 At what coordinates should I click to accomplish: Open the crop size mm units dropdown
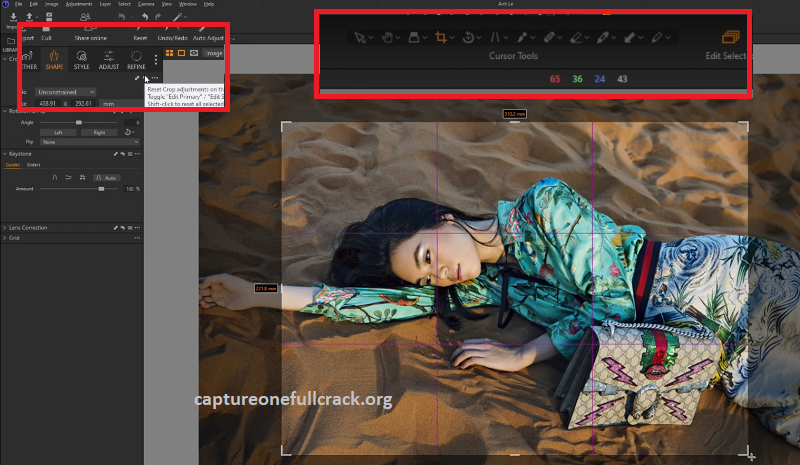tap(120, 104)
